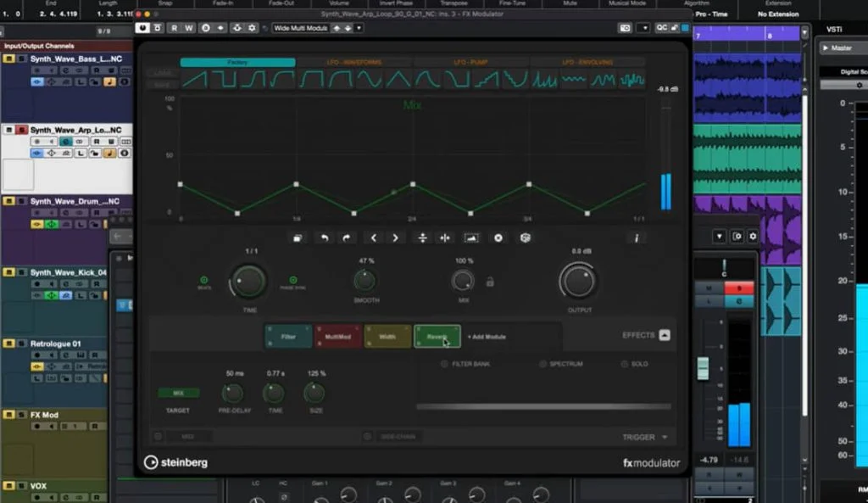Enable the Spectrum display option
Image resolution: width=868 pixels, height=503 pixels.
pyautogui.click(x=543, y=364)
